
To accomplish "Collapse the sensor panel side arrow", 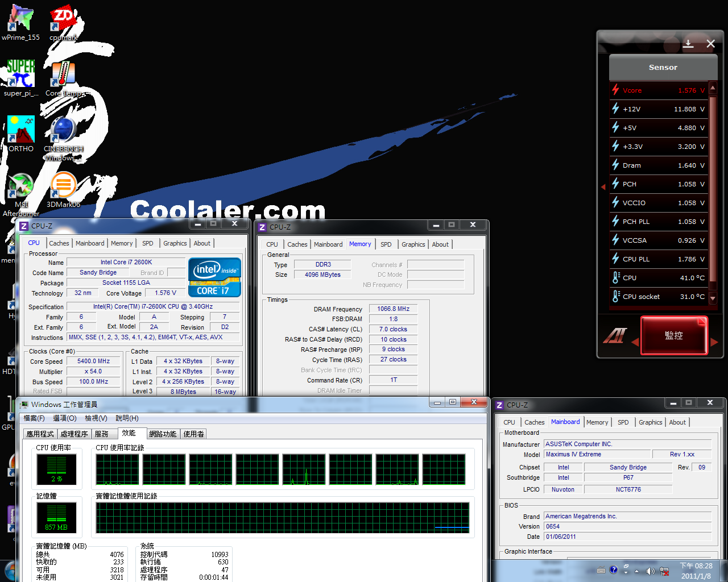I will tap(603, 186).
